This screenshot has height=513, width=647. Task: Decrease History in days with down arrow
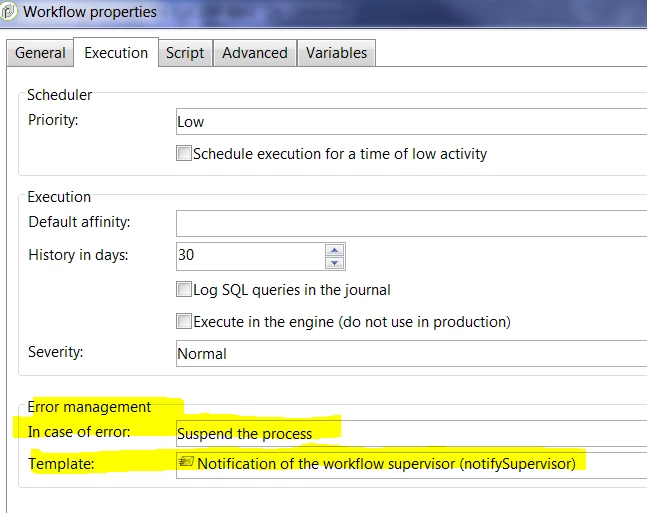(x=335, y=263)
